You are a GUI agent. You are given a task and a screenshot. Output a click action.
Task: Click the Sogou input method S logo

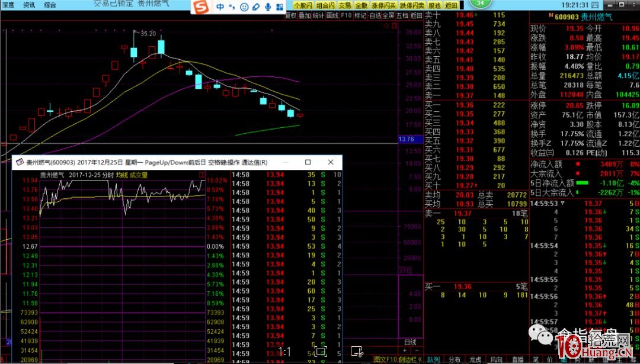pyautogui.click(x=200, y=7)
